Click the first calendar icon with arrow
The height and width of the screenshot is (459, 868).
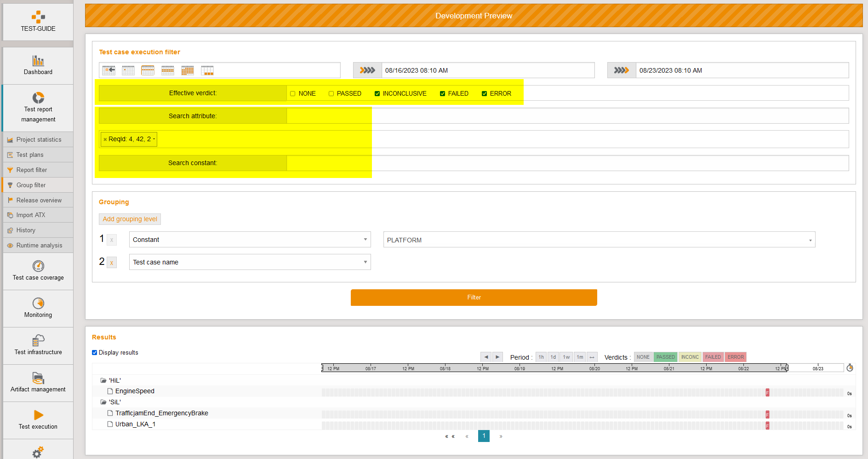tap(109, 70)
